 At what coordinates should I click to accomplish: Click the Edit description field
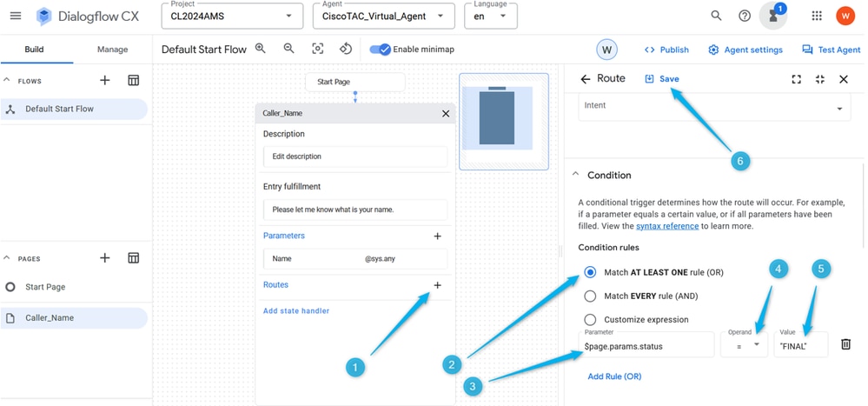pos(354,156)
